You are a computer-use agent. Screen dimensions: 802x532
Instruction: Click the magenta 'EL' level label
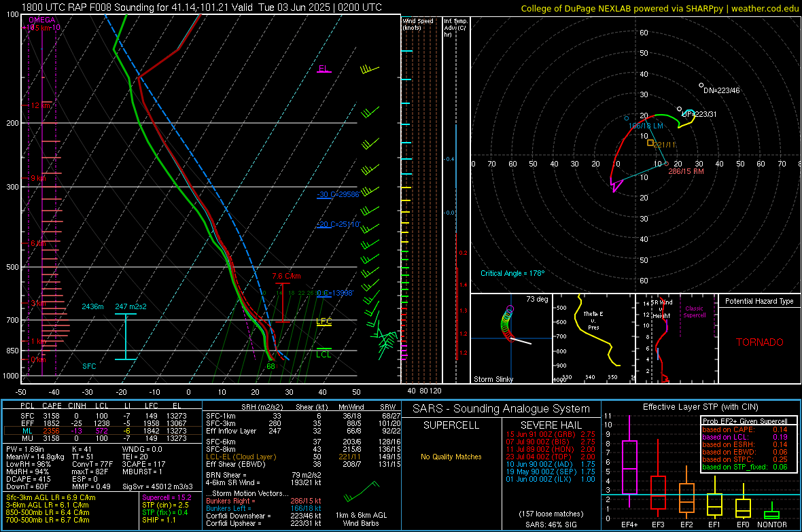(x=324, y=69)
